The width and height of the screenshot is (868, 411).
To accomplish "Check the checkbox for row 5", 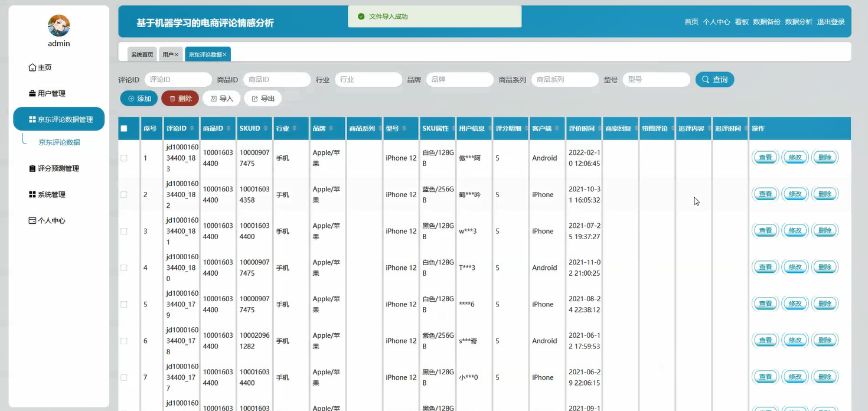I will click(x=124, y=304).
